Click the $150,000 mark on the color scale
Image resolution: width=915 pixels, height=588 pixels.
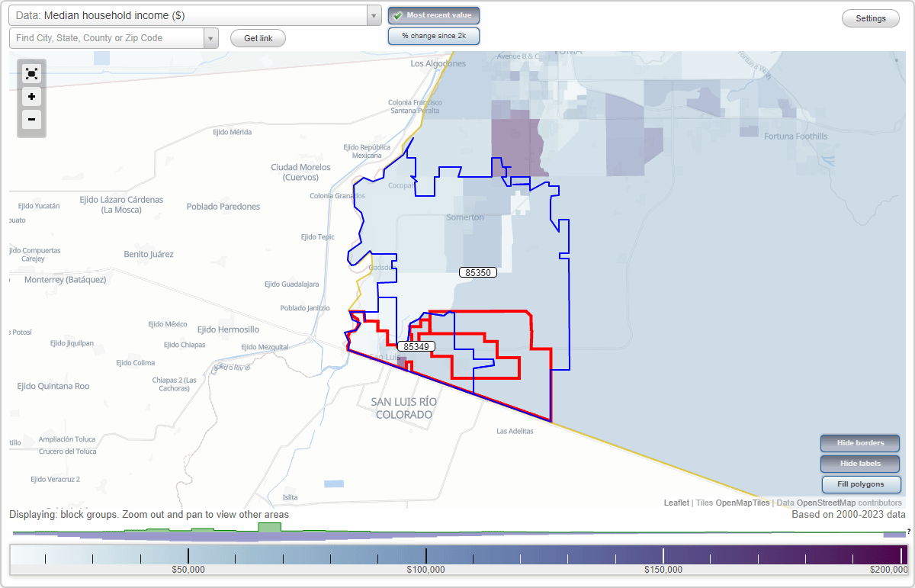coord(663,570)
